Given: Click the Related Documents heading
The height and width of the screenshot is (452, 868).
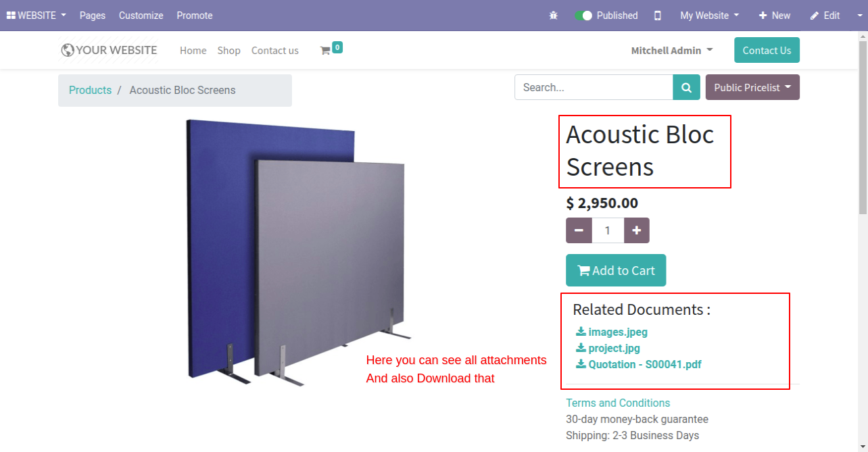Looking at the screenshot, I should 642,309.
